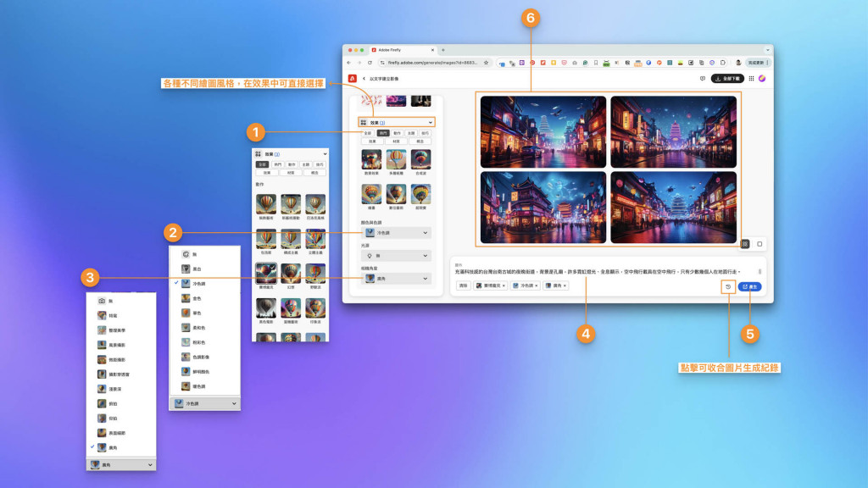Click the browser address bar URL
This screenshot has height=488, width=868.
(x=432, y=63)
